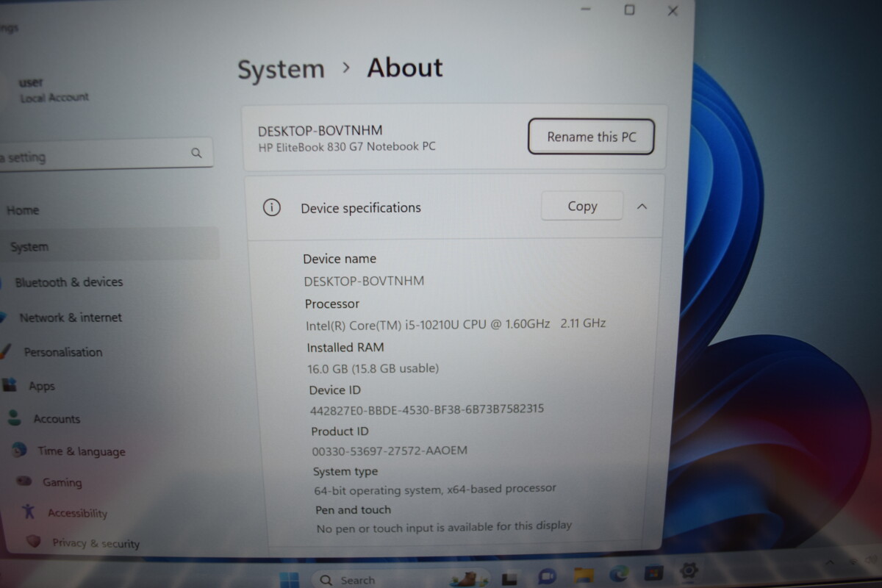Click the 64-bit operating system text
This screenshot has width=882, height=588.
(435, 489)
